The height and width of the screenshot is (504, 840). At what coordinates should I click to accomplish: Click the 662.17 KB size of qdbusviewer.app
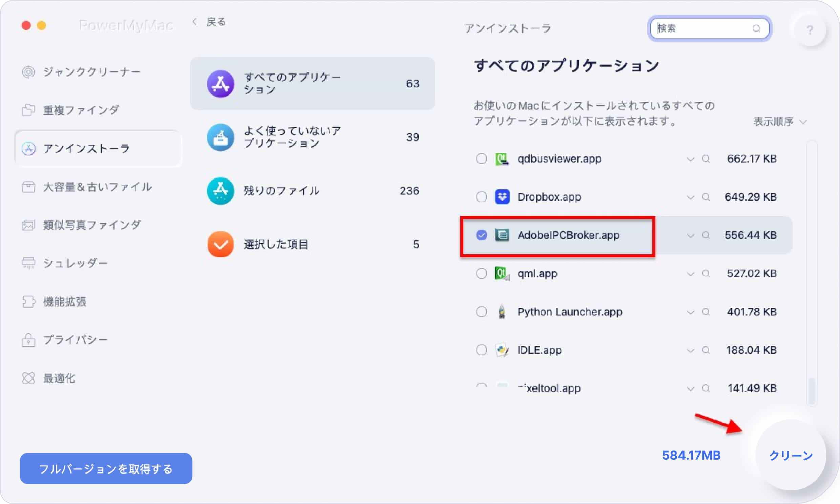click(x=752, y=159)
